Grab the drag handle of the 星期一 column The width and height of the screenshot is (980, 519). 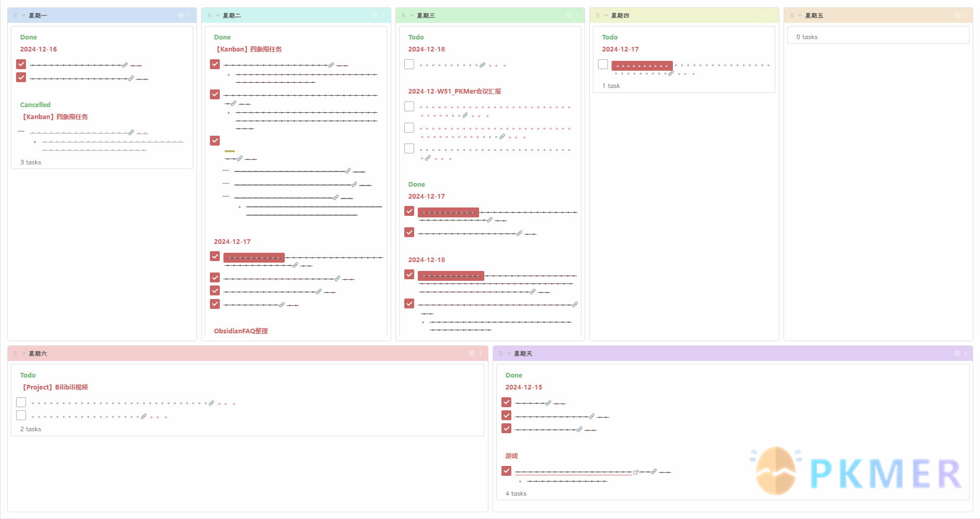(x=15, y=16)
